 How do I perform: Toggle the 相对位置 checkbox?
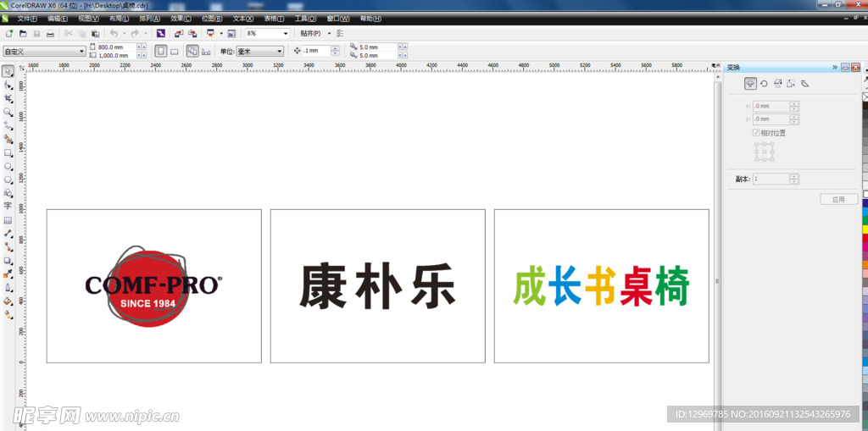[x=756, y=133]
